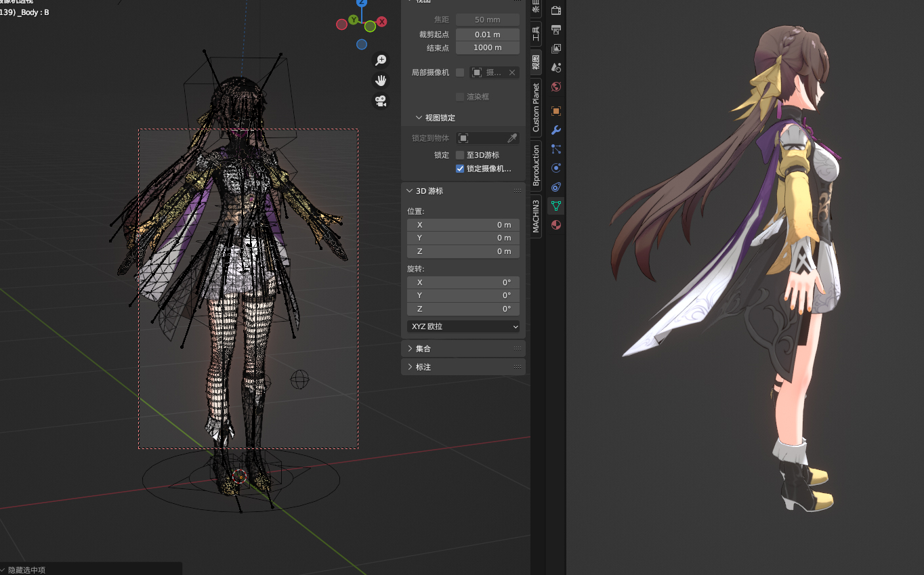Image resolution: width=924 pixels, height=575 pixels.
Task: Click the 焦距 50 mm field
Action: [488, 20]
